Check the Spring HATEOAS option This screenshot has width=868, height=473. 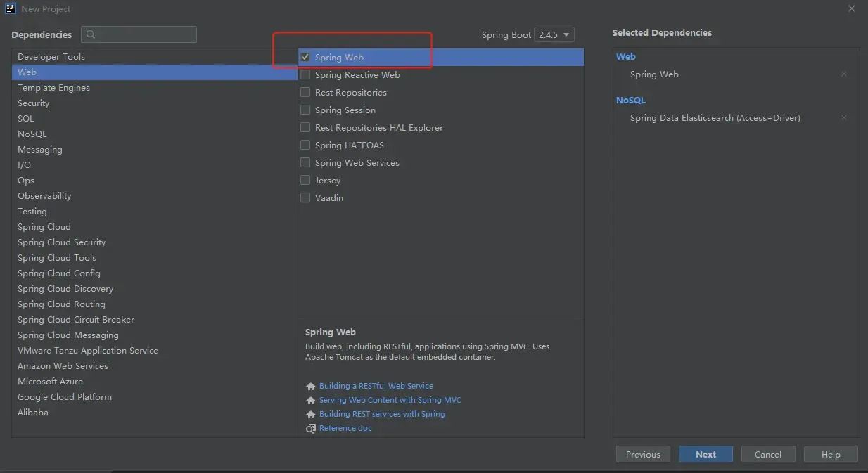click(x=305, y=145)
